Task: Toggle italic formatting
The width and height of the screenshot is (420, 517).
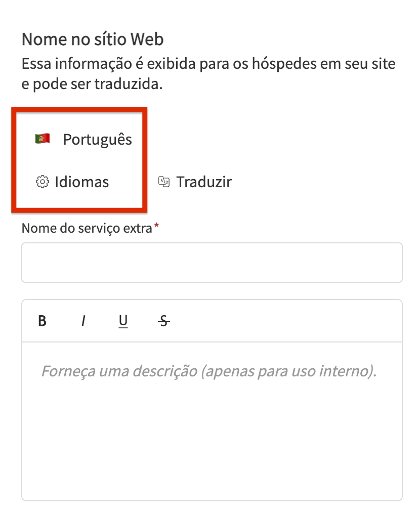Action: tap(83, 321)
